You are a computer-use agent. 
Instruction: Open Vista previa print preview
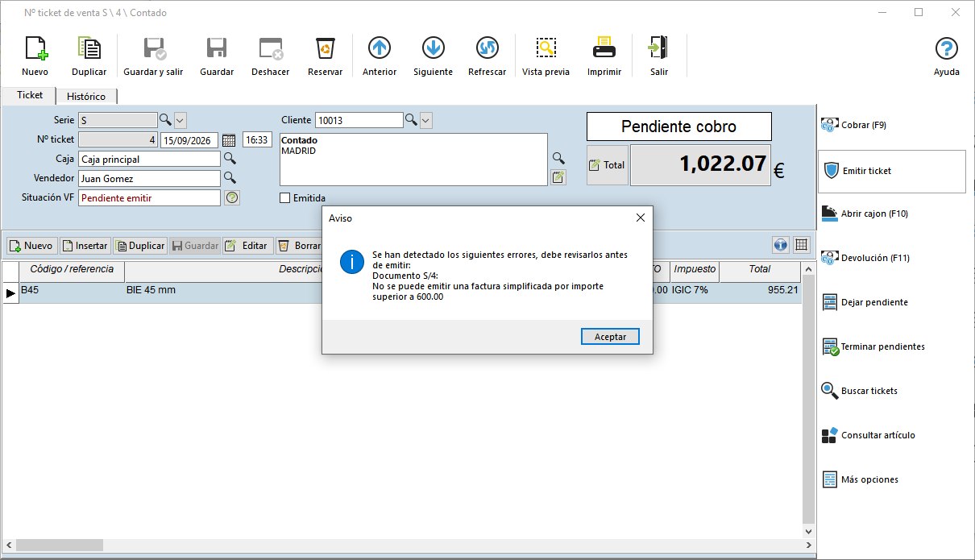pos(546,56)
